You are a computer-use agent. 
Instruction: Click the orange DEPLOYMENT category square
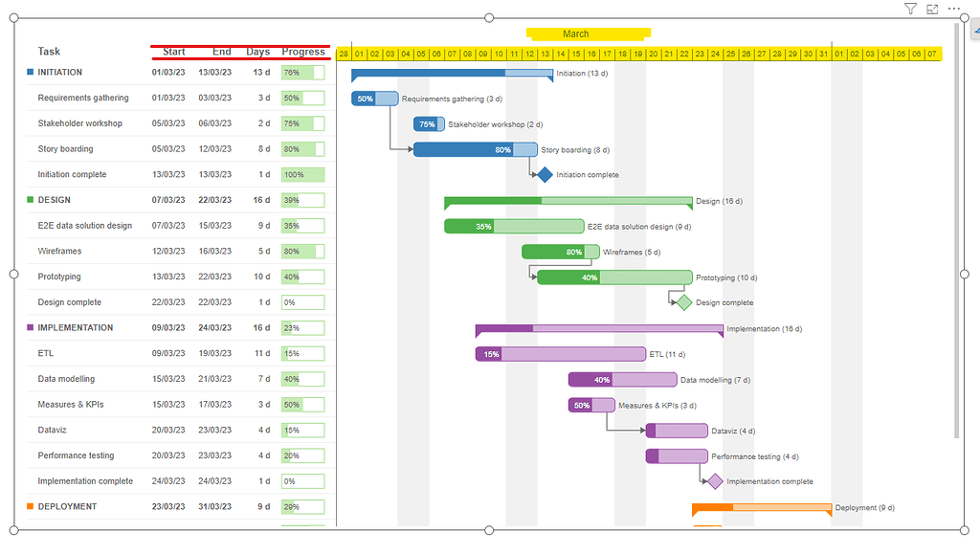pos(29,506)
